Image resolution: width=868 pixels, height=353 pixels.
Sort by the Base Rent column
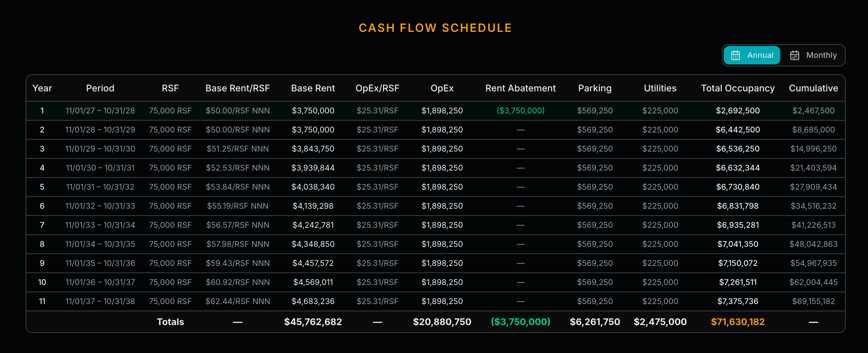313,88
